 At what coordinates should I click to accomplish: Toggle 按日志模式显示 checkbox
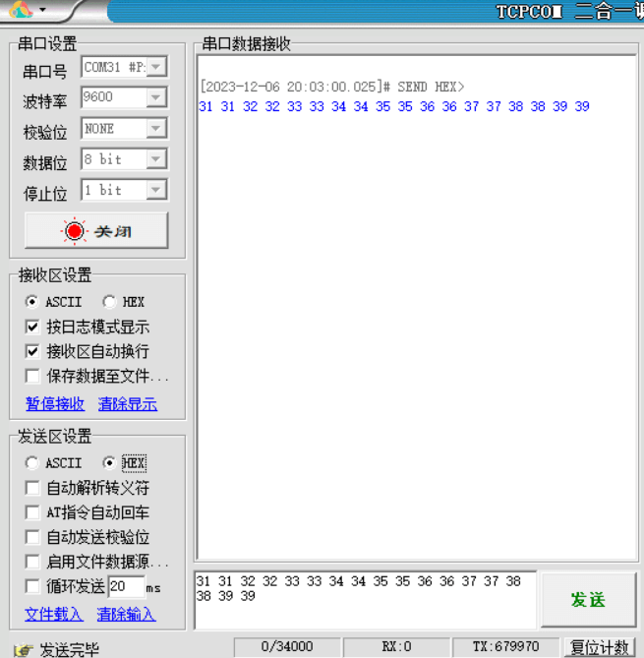click(32, 327)
